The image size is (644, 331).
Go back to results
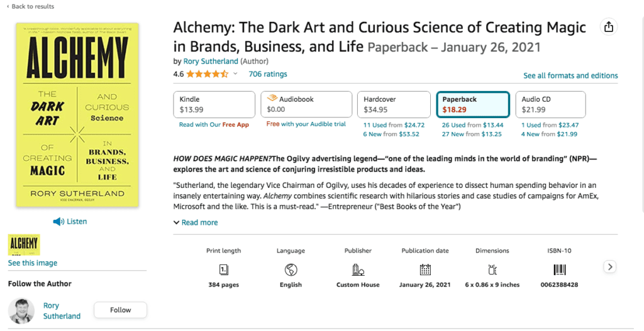point(30,6)
